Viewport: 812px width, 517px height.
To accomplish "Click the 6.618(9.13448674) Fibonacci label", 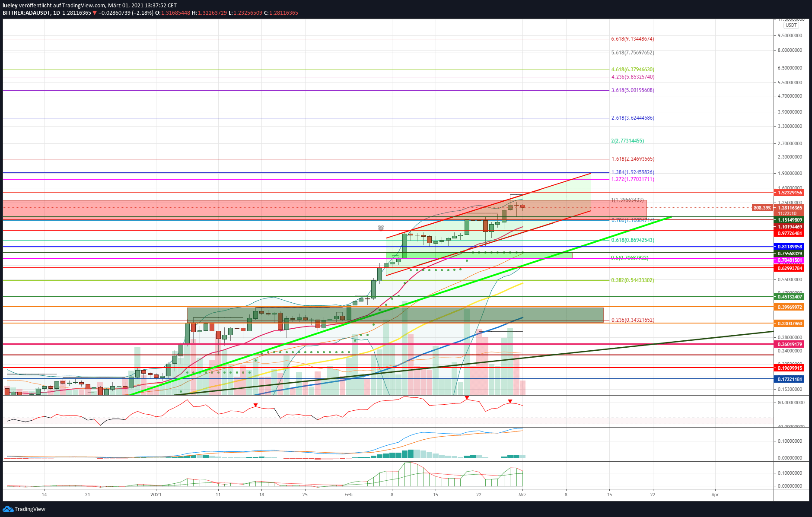I will click(x=633, y=39).
